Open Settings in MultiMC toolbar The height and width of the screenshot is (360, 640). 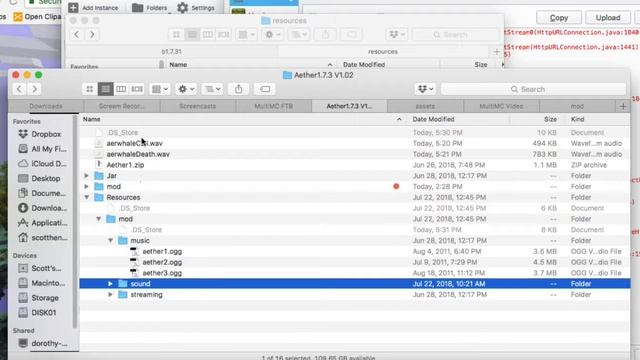(x=196, y=8)
